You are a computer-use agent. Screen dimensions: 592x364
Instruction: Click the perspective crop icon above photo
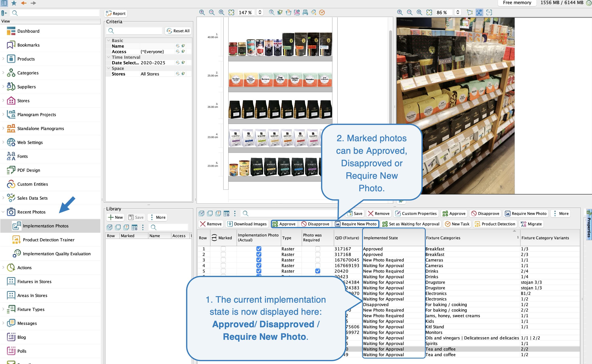click(x=470, y=12)
